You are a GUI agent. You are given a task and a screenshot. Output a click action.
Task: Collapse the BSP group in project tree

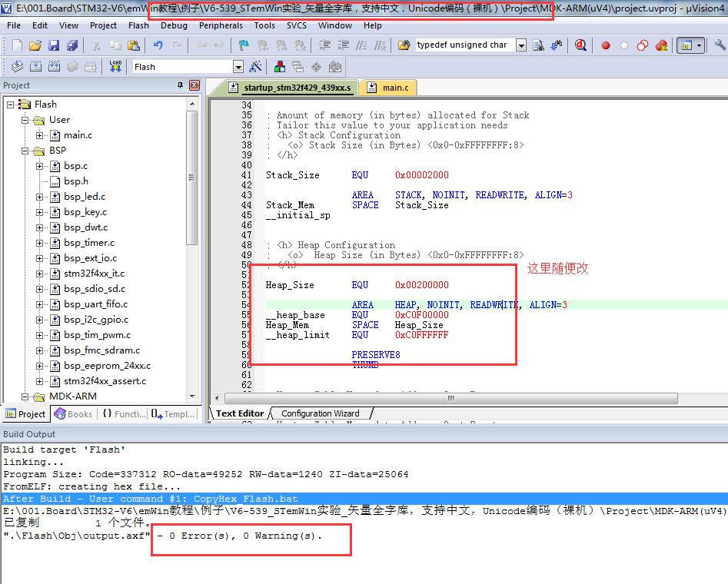coord(25,151)
